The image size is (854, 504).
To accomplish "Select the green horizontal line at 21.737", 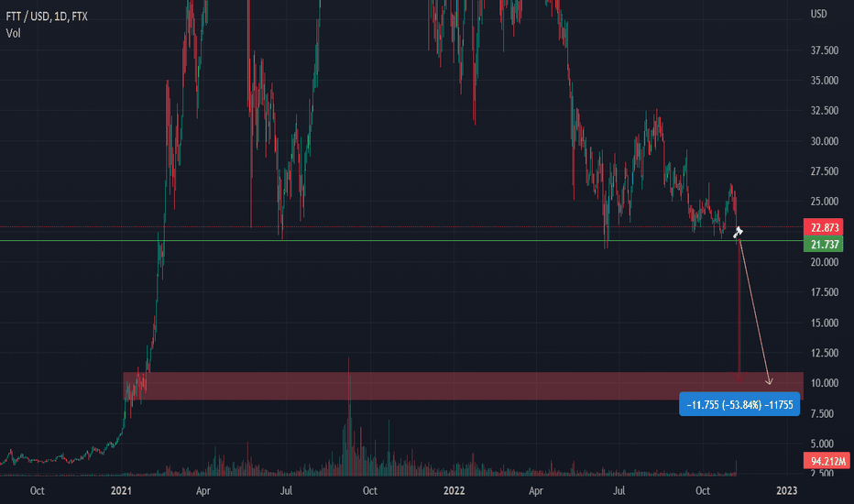I will (401, 240).
